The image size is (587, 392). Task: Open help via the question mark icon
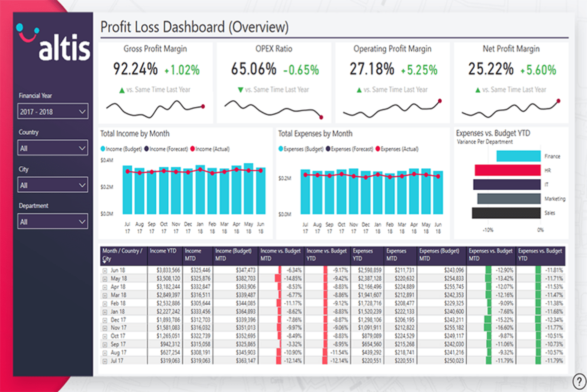tap(580, 381)
